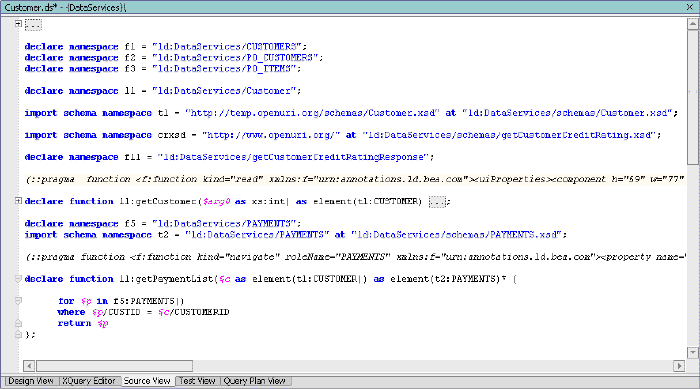
Task: Switch to the Design View tab
Action: 31,381
